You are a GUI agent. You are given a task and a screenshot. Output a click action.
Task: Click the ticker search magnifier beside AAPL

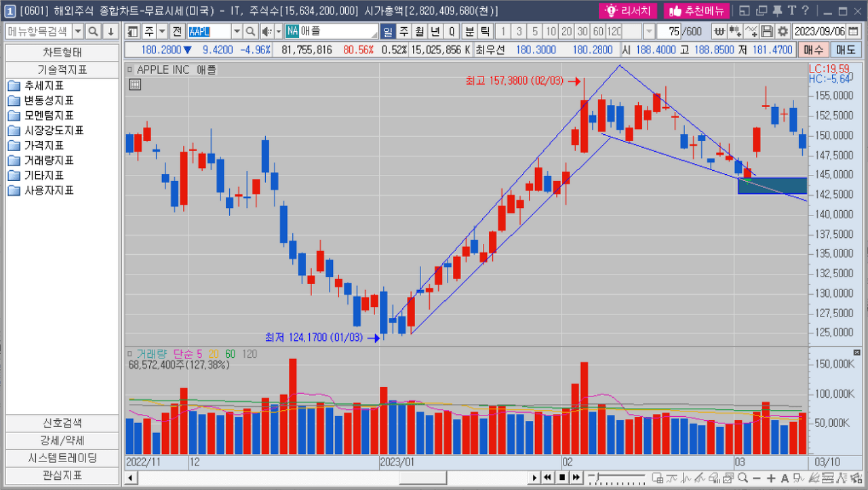[250, 32]
